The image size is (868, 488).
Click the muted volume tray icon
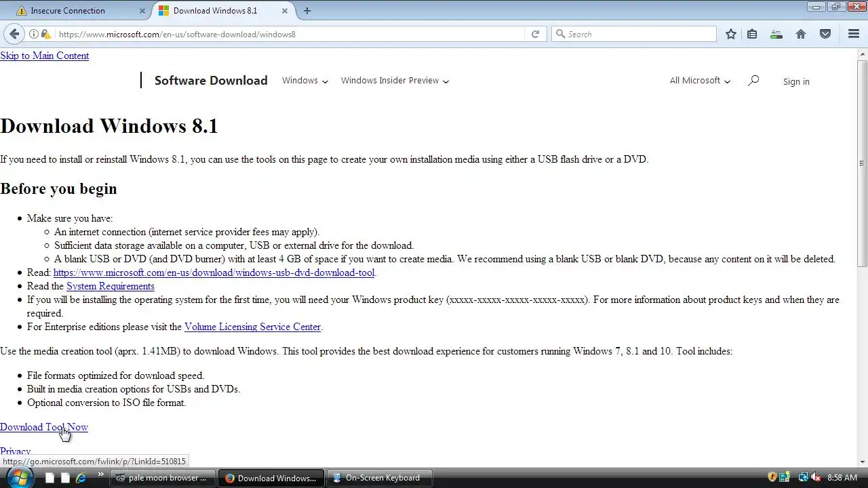click(x=816, y=478)
